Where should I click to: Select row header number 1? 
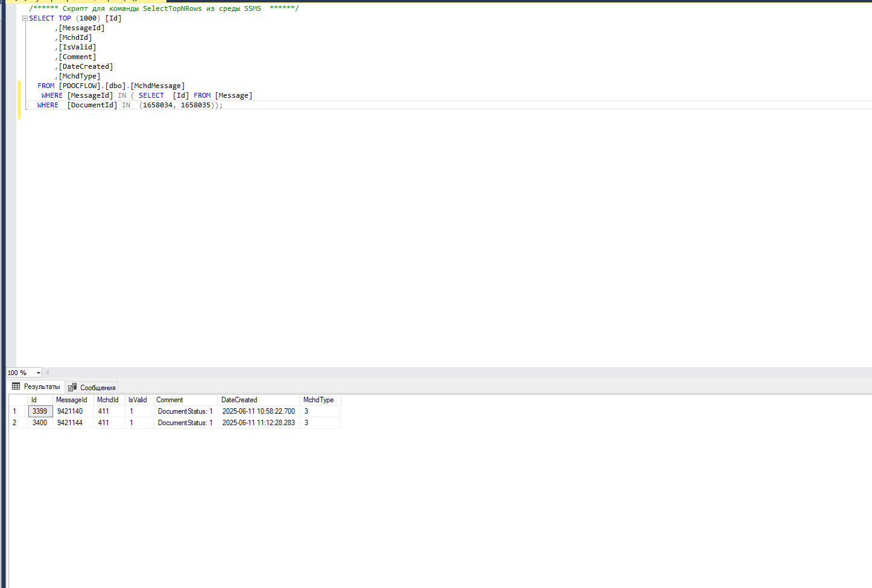(18, 411)
